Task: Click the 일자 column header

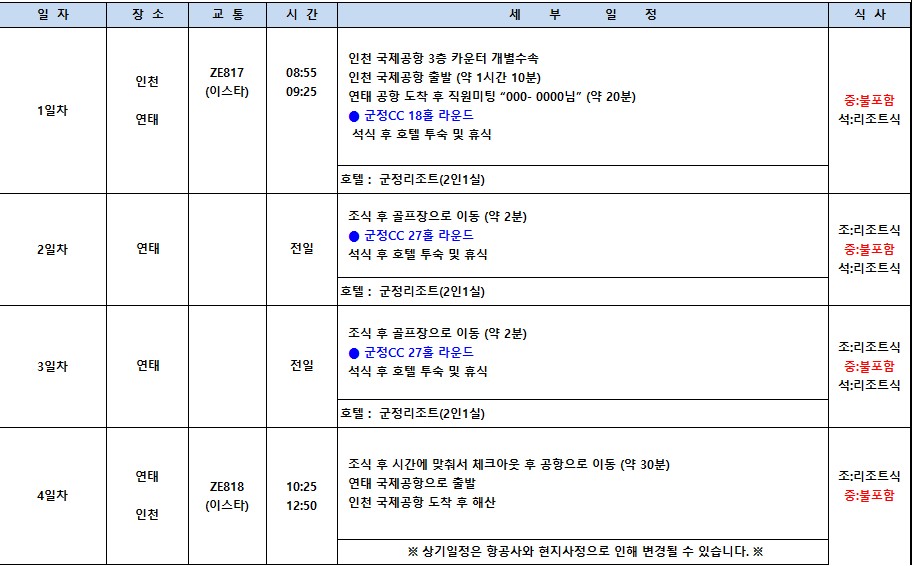Action: tap(53, 14)
